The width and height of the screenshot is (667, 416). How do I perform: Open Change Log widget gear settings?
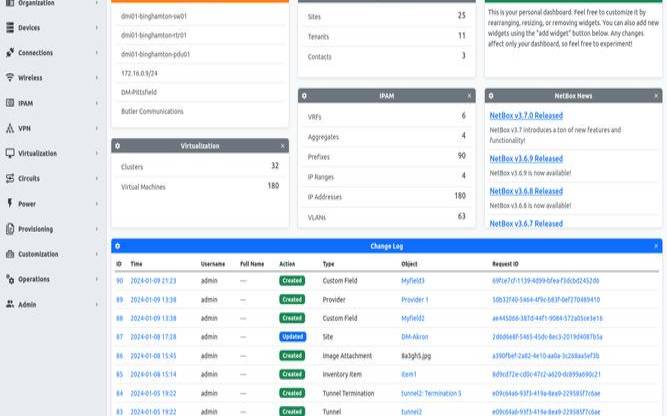pyautogui.click(x=117, y=245)
